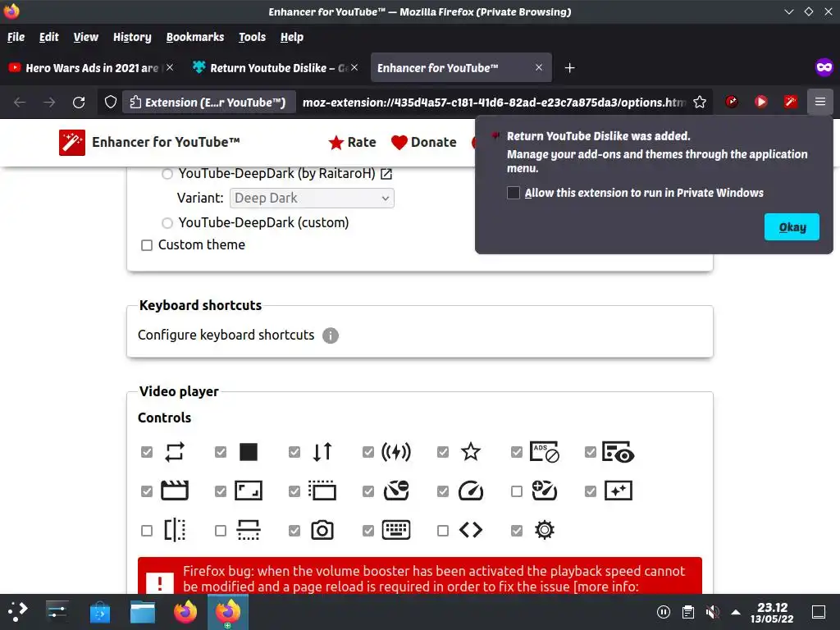Select YouTube-DeepDark (by RaitaroH) radio option
This screenshot has width=840, height=630.
coord(167,174)
